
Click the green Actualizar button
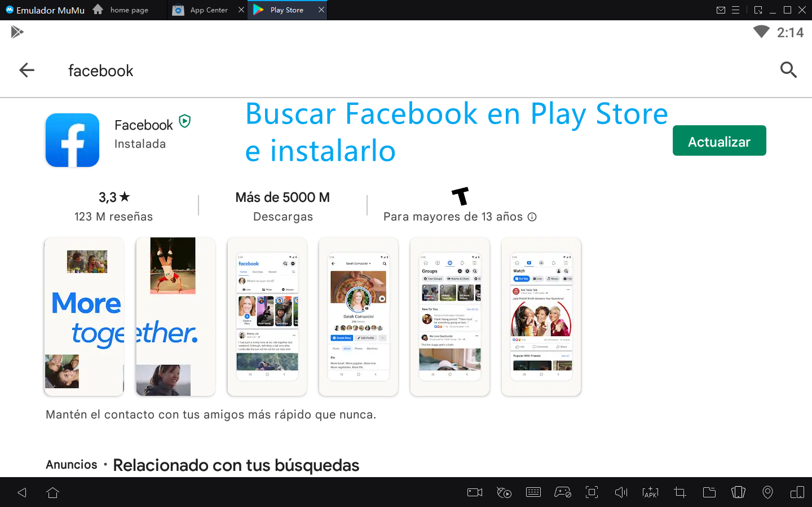[x=719, y=141]
